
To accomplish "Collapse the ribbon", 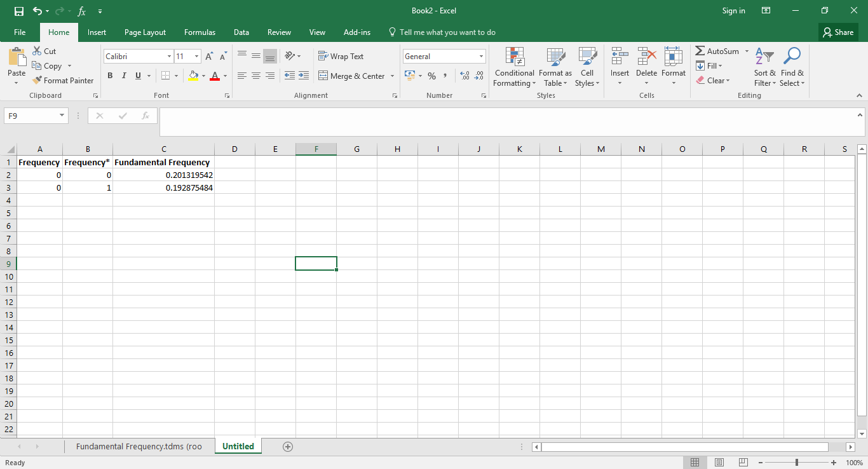I will point(860,95).
